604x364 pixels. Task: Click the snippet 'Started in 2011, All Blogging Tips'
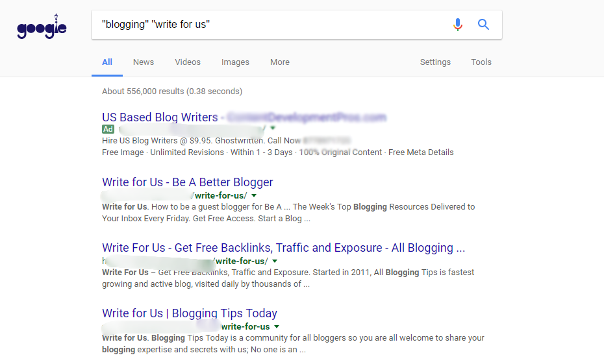(x=375, y=273)
